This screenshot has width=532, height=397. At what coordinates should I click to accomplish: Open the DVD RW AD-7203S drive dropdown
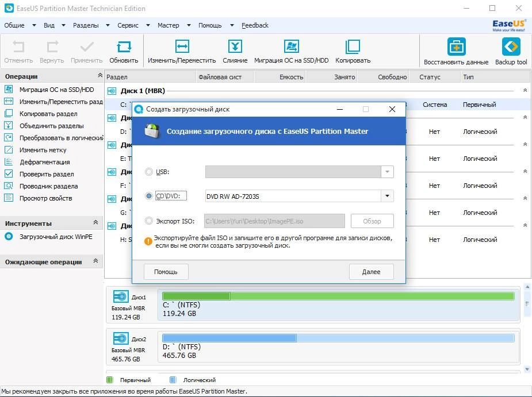tap(387, 196)
